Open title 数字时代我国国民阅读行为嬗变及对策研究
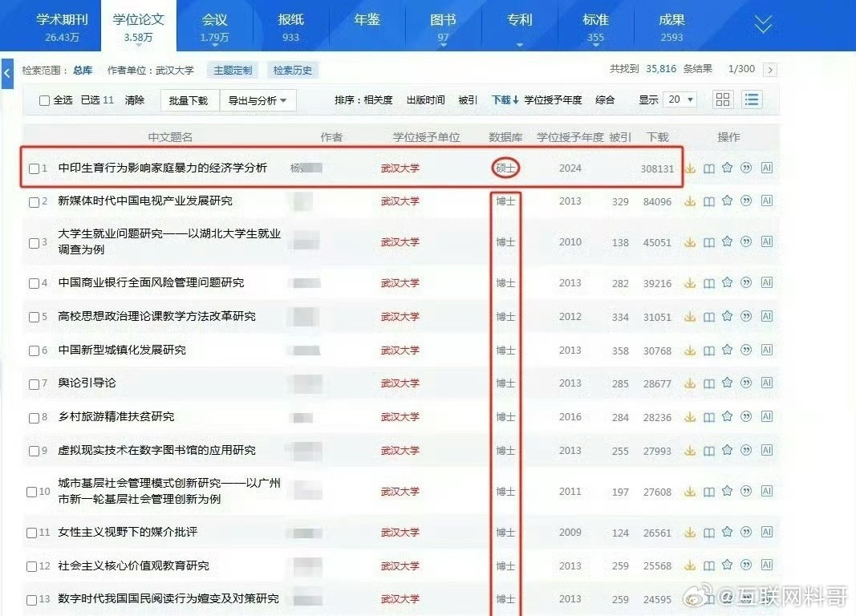 (x=168, y=598)
